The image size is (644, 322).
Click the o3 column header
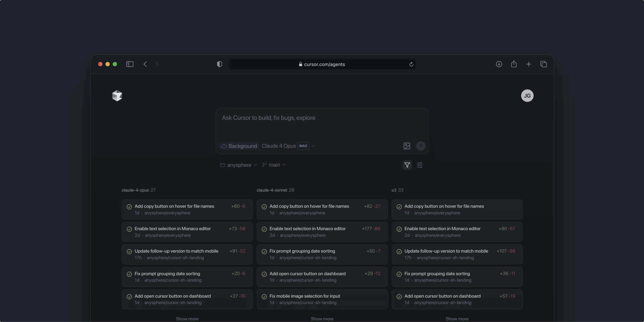397,190
